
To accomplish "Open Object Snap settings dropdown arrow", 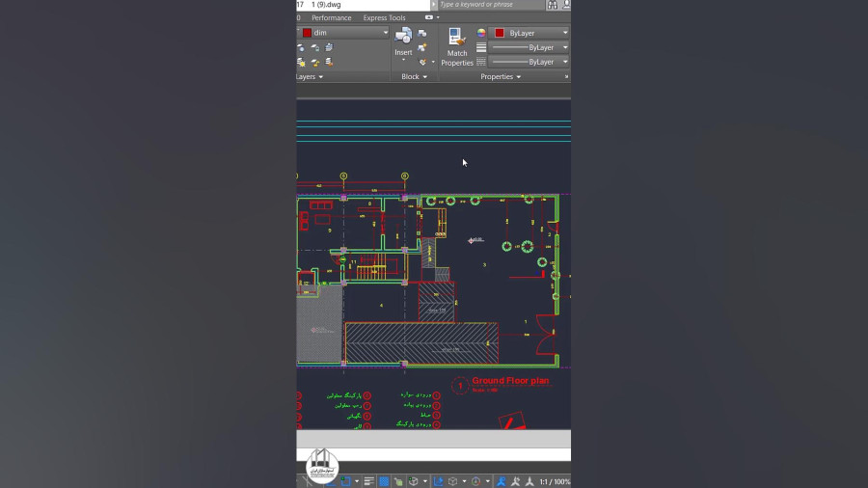I will pos(356,482).
